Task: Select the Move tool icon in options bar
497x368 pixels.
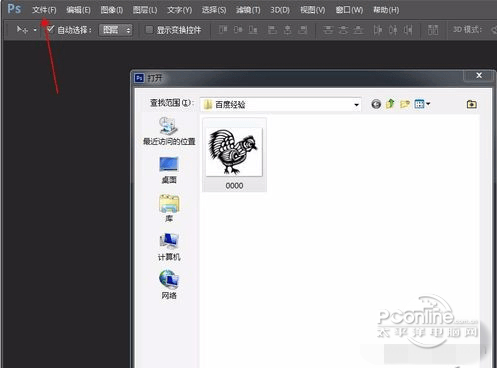Action: click(22, 30)
